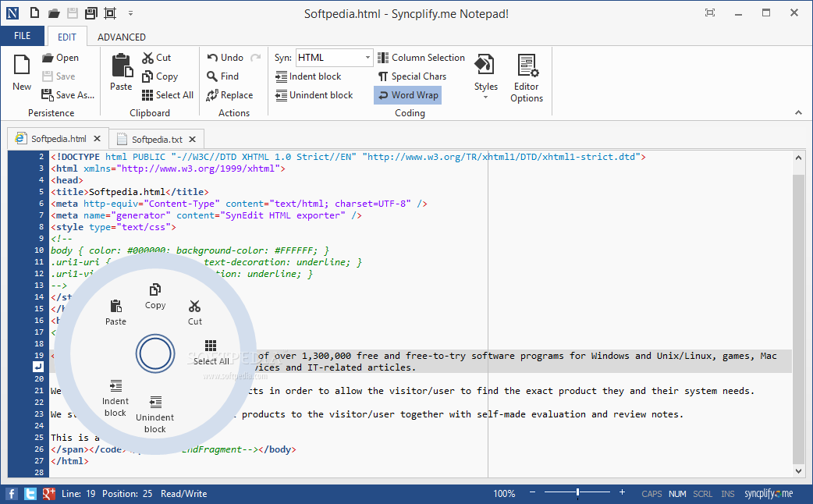Screen dimensions: 813x504
Task: Click line number 28 in the gutter
Action: 40,472
